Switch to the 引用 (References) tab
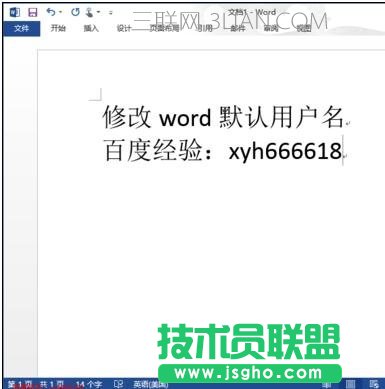The image size is (385, 389). (205, 28)
